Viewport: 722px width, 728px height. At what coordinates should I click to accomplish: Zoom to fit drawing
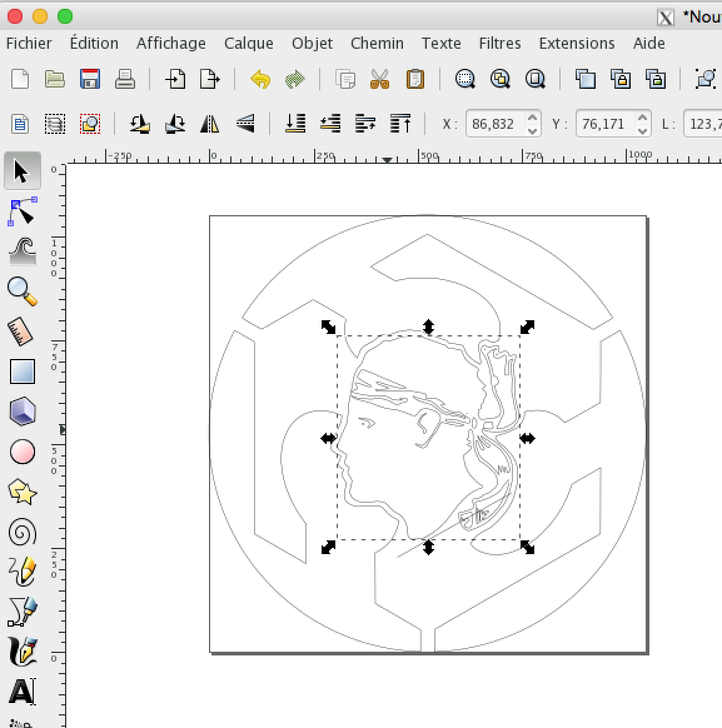(500, 79)
